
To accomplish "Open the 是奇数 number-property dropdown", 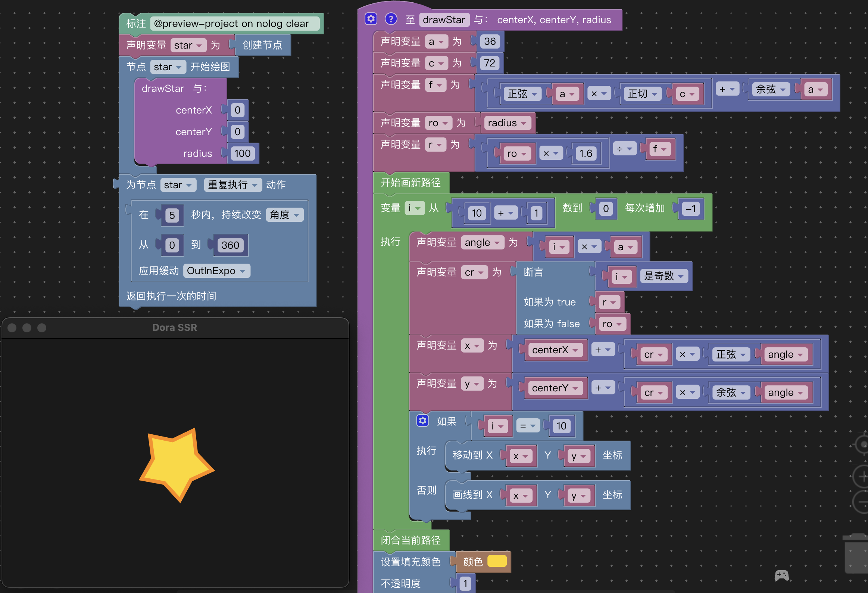I will 664,276.
